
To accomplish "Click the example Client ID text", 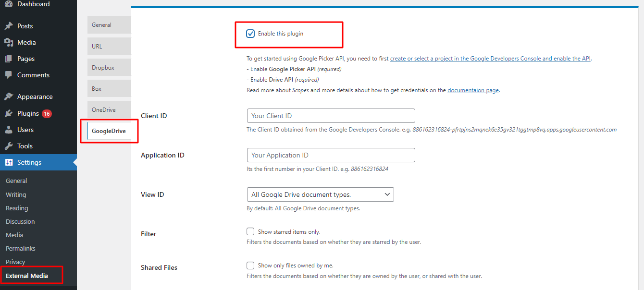I will (514, 130).
